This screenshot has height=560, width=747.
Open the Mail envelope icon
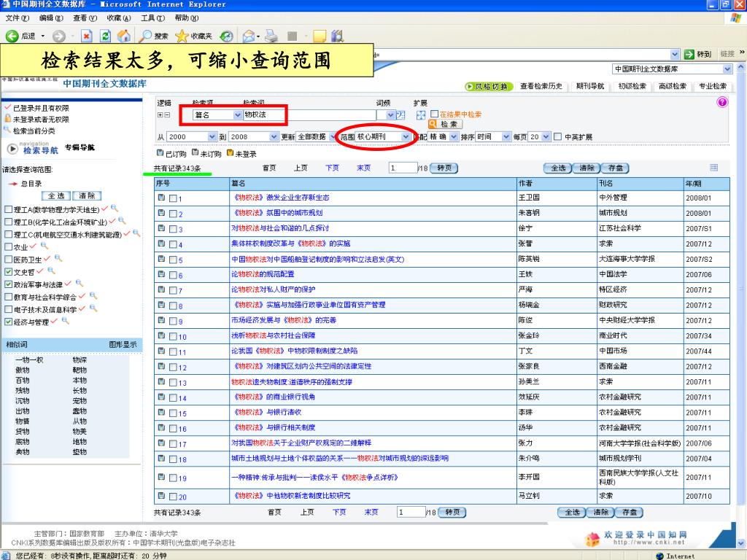(x=248, y=36)
